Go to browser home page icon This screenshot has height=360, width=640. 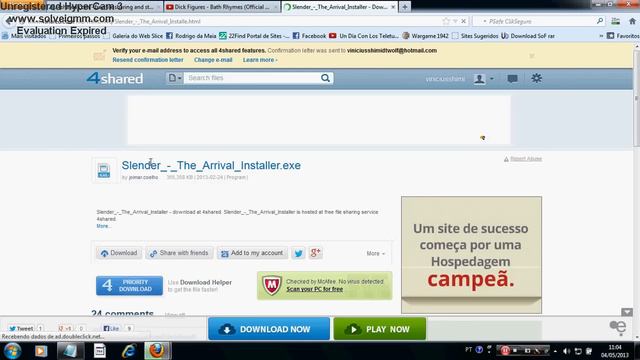click(x=632, y=21)
